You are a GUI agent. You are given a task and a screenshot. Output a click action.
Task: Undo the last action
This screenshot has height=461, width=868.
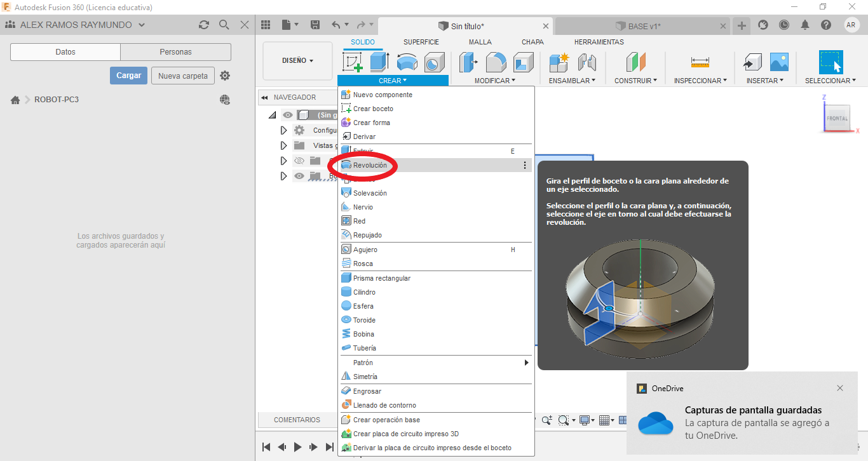point(337,25)
